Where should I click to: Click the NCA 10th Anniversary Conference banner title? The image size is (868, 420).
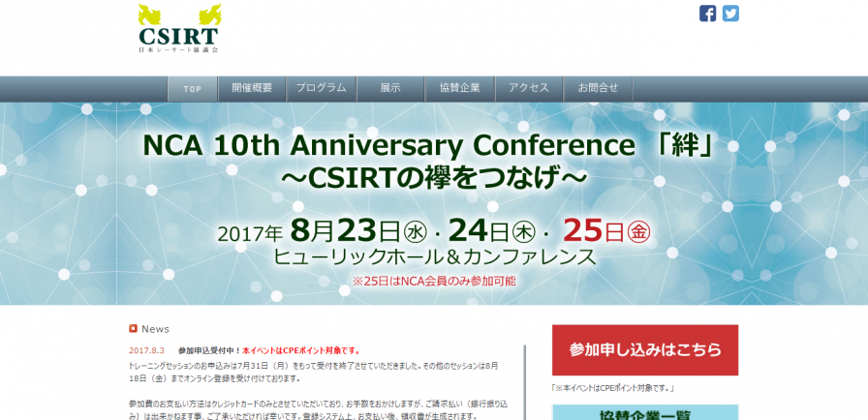point(427,146)
